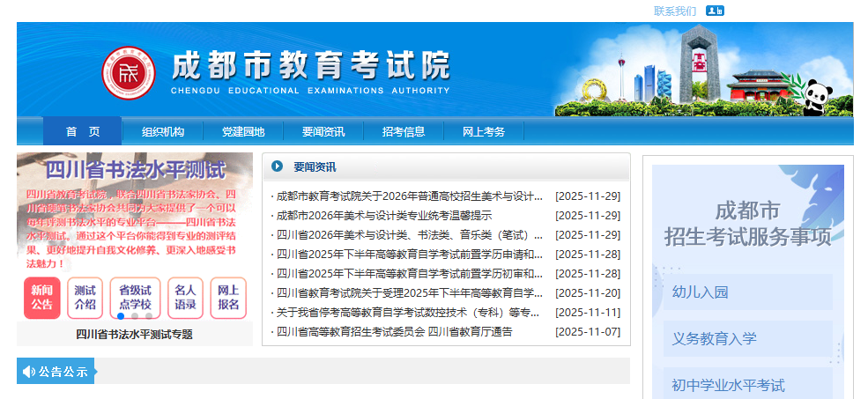Click the 新闻公告 red button
This screenshot has height=399, width=868.
click(x=42, y=298)
